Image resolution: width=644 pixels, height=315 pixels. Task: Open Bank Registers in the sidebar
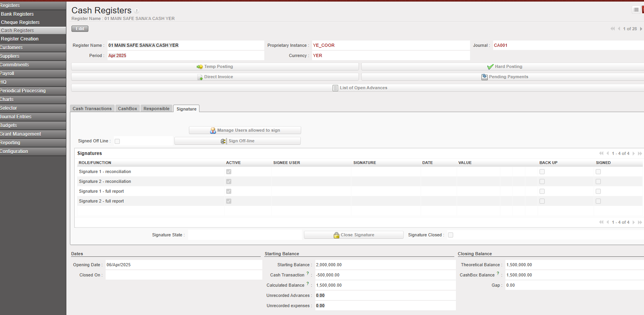17,14
